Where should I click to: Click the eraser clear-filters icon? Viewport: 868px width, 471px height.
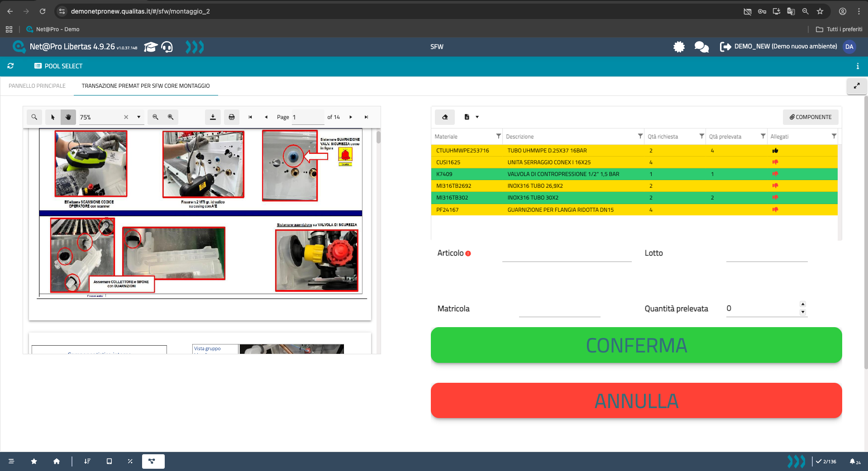pos(445,117)
